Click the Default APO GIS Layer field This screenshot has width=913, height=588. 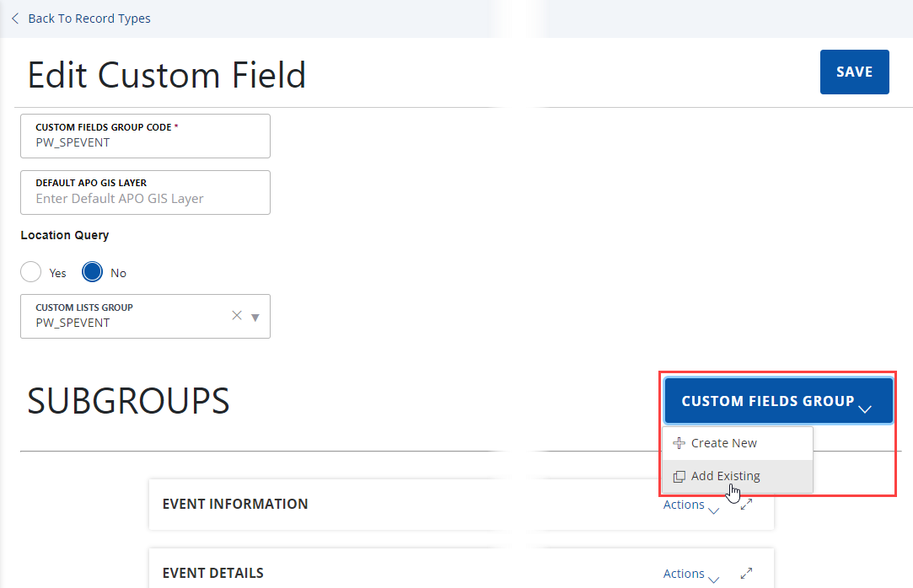145,199
